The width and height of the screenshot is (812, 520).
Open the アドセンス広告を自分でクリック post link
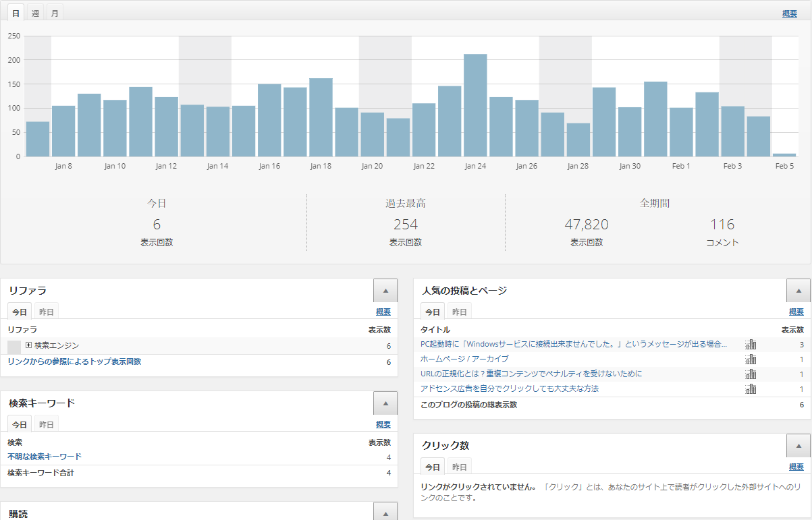pos(509,389)
